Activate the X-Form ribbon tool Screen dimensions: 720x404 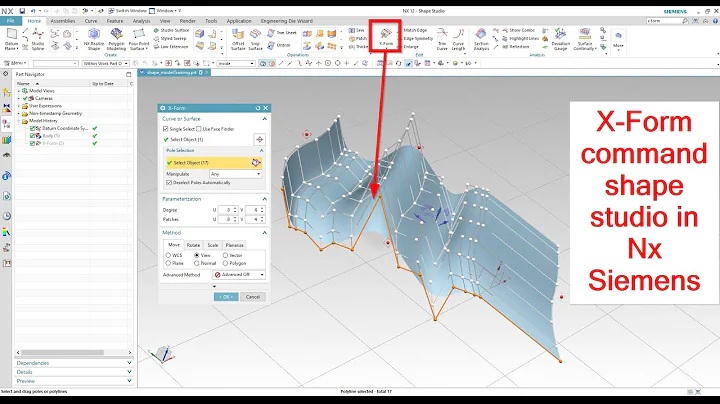[x=386, y=37]
